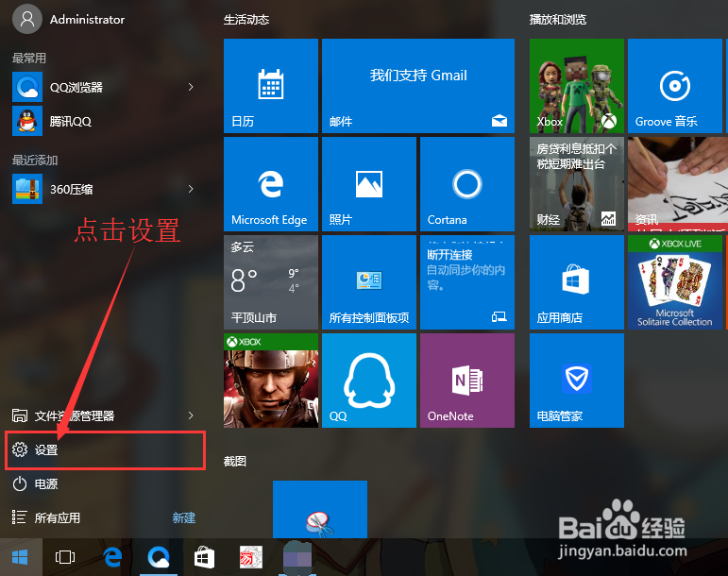Expand QQ浏览器 jump list arrow
This screenshot has width=728, height=576.
pyautogui.click(x=191, y=87)
